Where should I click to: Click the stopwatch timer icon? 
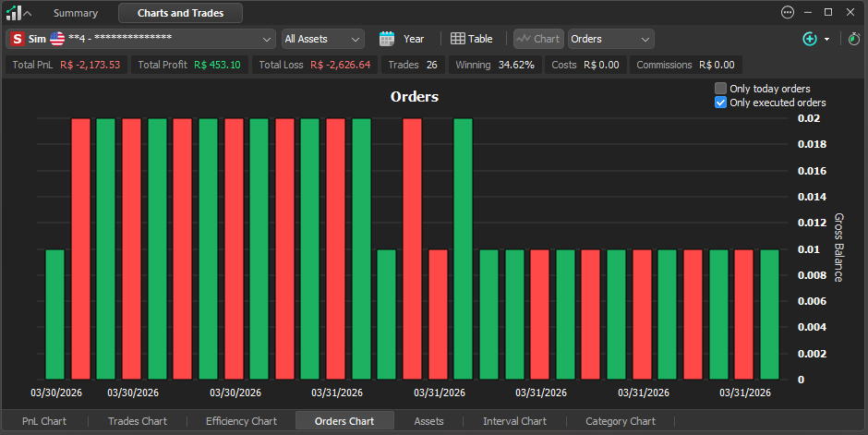[x=854, y=39]
